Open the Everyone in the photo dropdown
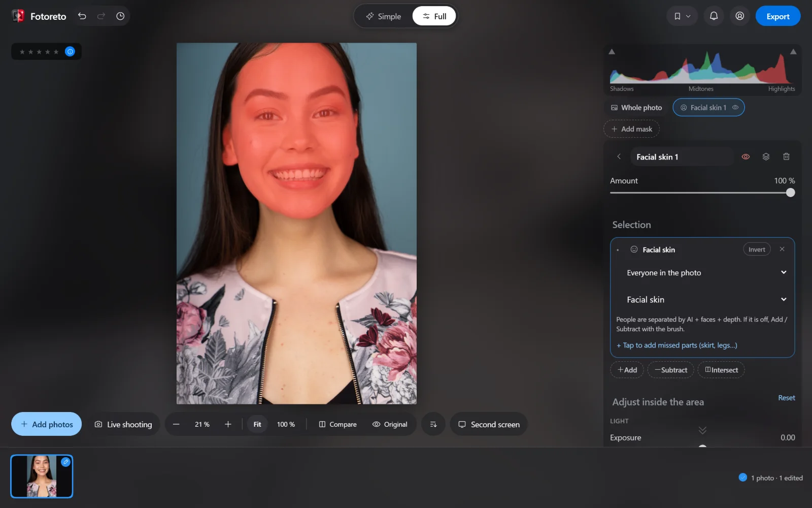The width and height of the screenshot is (812, 508). click(x=706, y=273)
